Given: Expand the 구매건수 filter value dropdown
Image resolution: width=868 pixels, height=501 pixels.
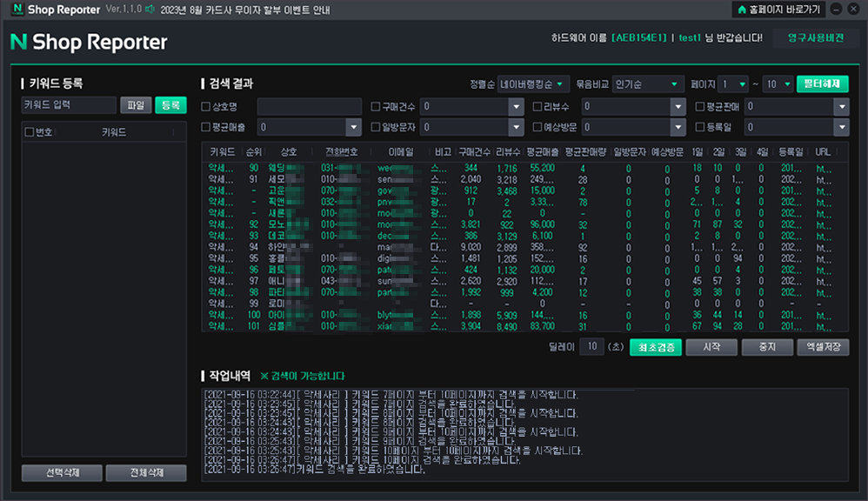Looking at the screenshot, I should pyautogui.click(x=516, y=106).
